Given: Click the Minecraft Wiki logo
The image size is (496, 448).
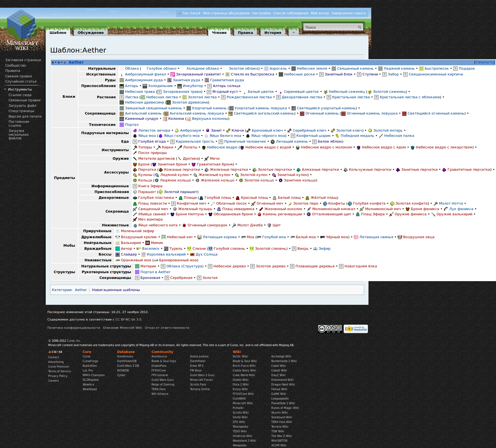Looking at the screenshot, I should [22, 30].
